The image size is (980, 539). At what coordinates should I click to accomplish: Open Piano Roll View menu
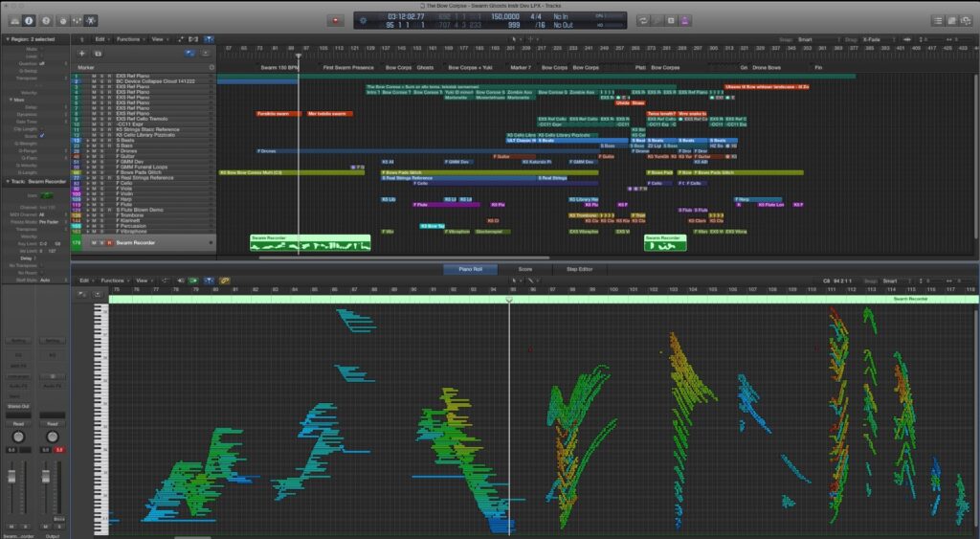[x=144, y=281]
